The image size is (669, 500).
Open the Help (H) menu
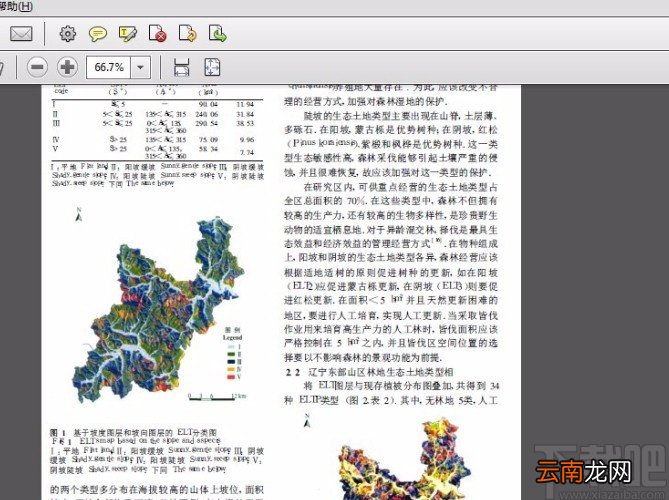tap(15, 6)
